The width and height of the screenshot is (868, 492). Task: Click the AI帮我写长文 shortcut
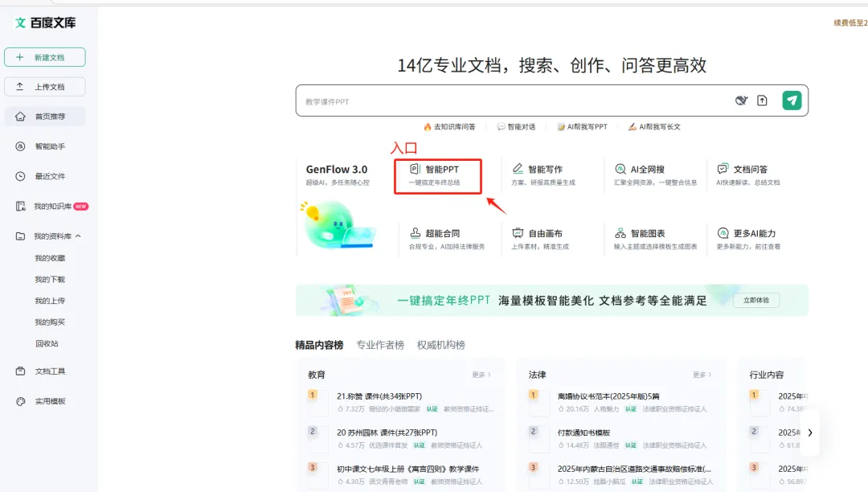[x=654, y=127]
